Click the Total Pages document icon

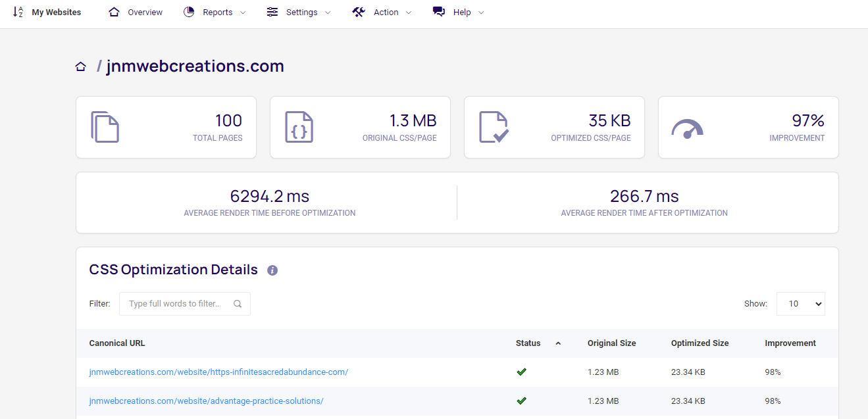(x=105, y=126)
